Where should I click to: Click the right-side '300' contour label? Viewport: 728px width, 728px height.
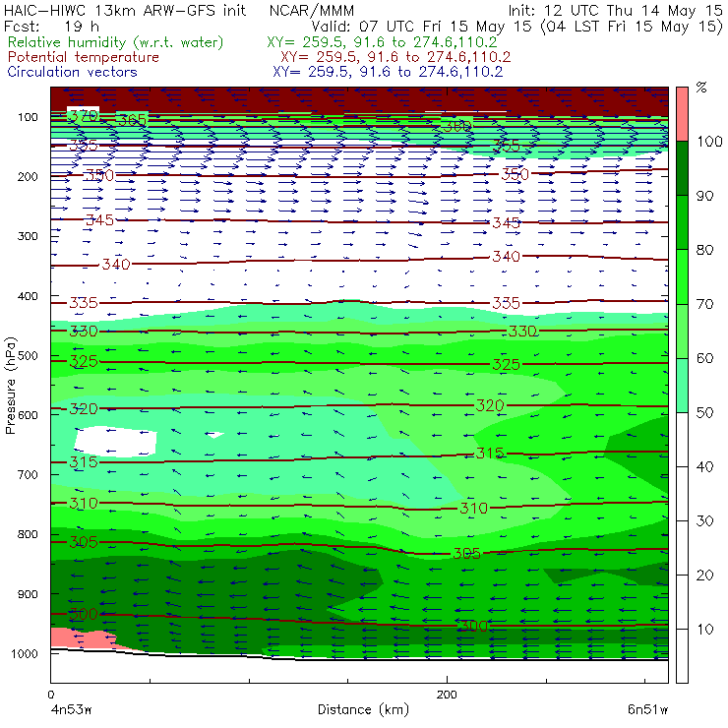click(x=473, y=626)
